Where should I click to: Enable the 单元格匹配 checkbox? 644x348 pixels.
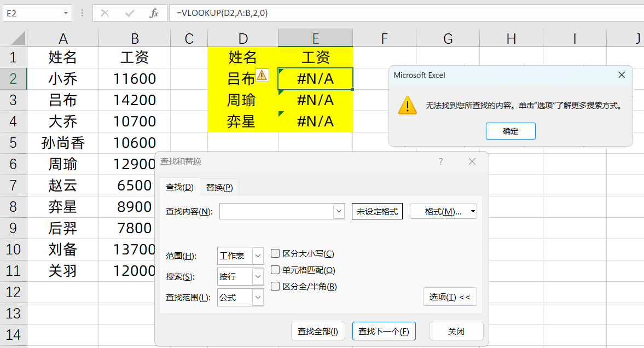tap(275, 270)
